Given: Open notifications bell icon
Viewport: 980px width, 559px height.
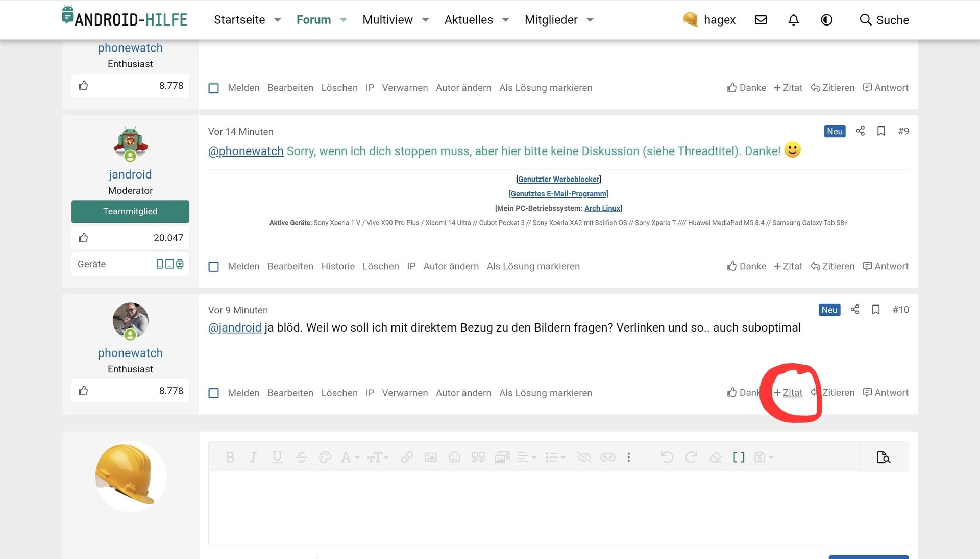Looking at the screenshot, I should (793, 20).
